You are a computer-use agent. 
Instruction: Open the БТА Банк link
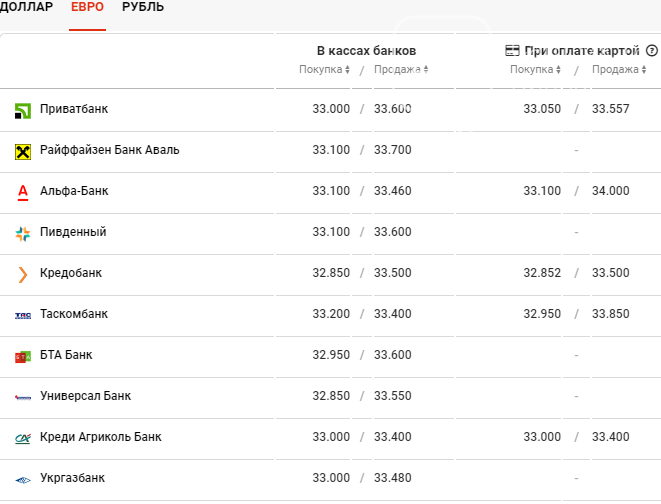click(66, 355)
